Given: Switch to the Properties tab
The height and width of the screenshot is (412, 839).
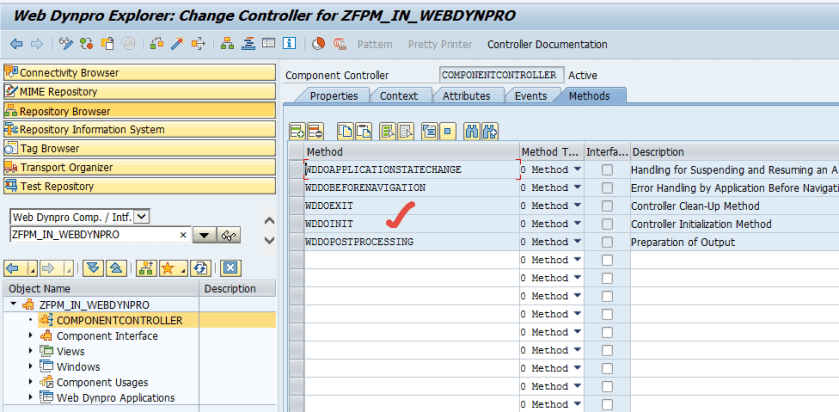Looking at the screenshot, I should [334, 96].
